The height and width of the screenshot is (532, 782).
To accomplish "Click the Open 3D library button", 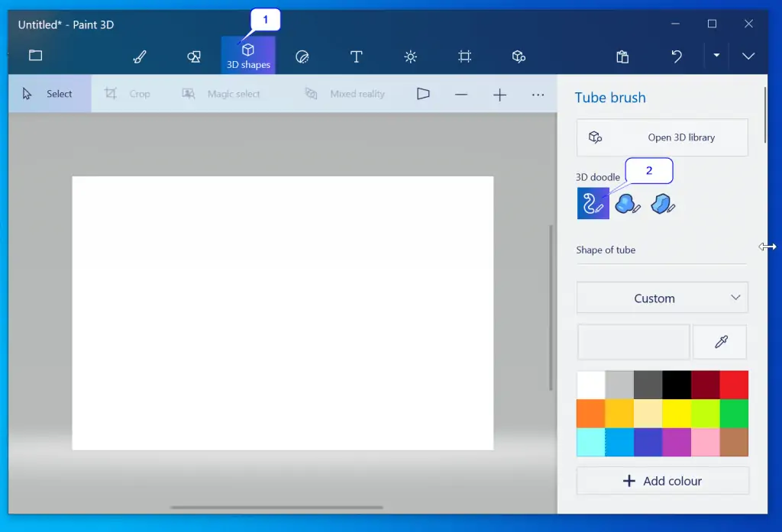I will pos(662,137).
